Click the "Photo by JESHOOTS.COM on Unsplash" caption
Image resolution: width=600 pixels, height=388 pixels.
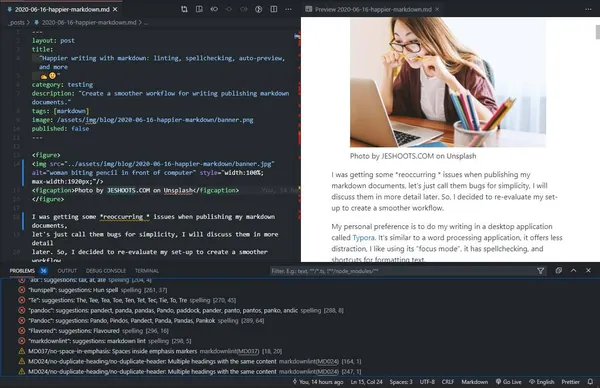coord(413,156)
